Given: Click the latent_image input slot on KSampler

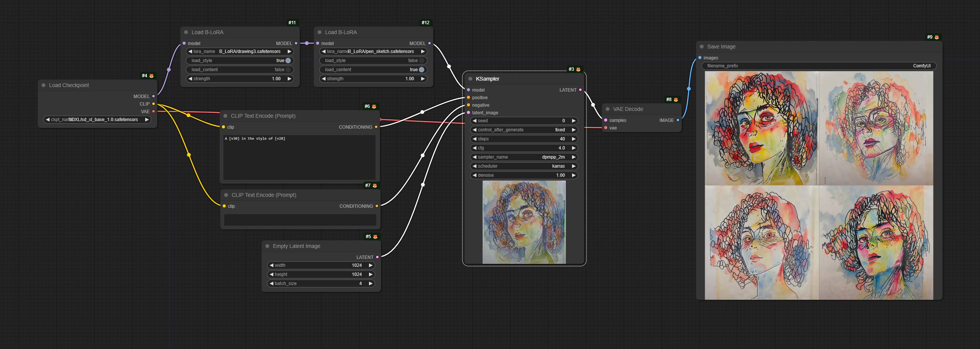Looking at the screenshot, I should pyautogui.click(x=468, y=113).
